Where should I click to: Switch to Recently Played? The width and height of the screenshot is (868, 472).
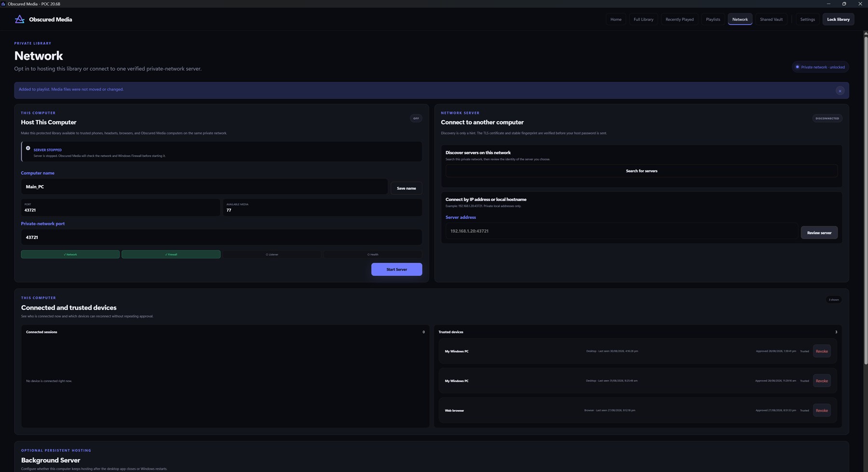coord(679,19)
